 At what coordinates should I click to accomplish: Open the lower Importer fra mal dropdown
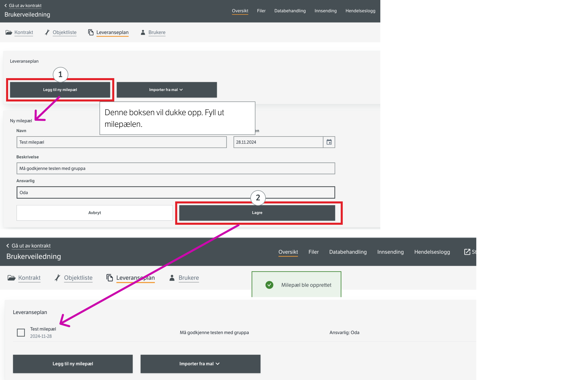click(x=200, y=364)
